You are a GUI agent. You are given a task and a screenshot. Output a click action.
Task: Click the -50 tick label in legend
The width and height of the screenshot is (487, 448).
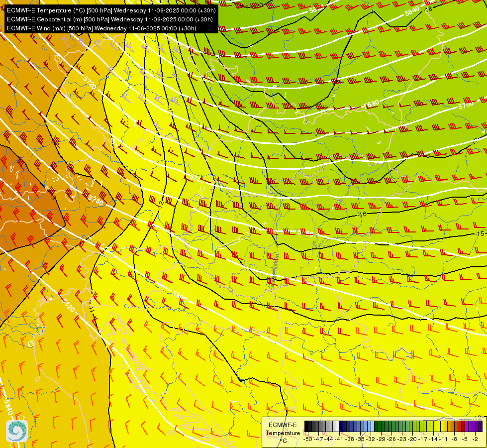(308, 440)
